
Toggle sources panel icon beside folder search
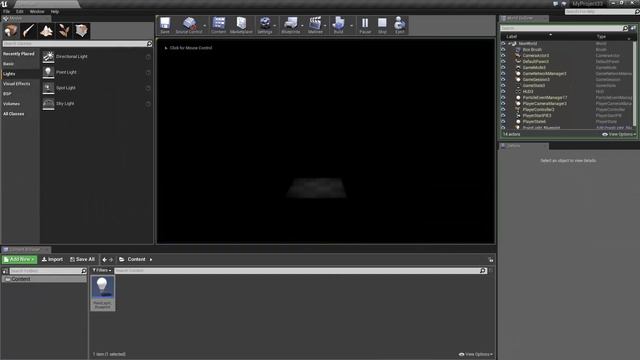5,271
